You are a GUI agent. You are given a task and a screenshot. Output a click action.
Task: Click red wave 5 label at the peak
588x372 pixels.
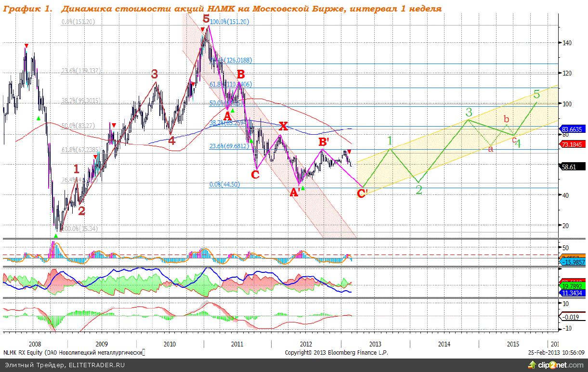(x=206, y=19)
